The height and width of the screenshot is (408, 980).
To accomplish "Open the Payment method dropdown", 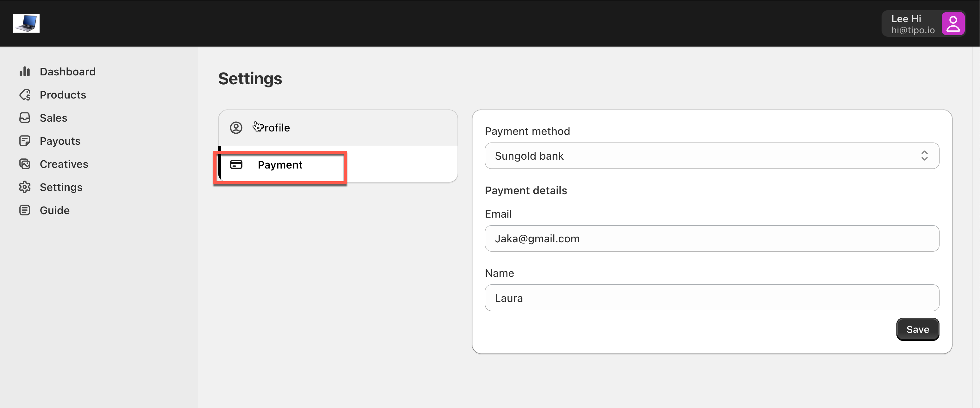I will pyautogui.click(x=711, y=156).
